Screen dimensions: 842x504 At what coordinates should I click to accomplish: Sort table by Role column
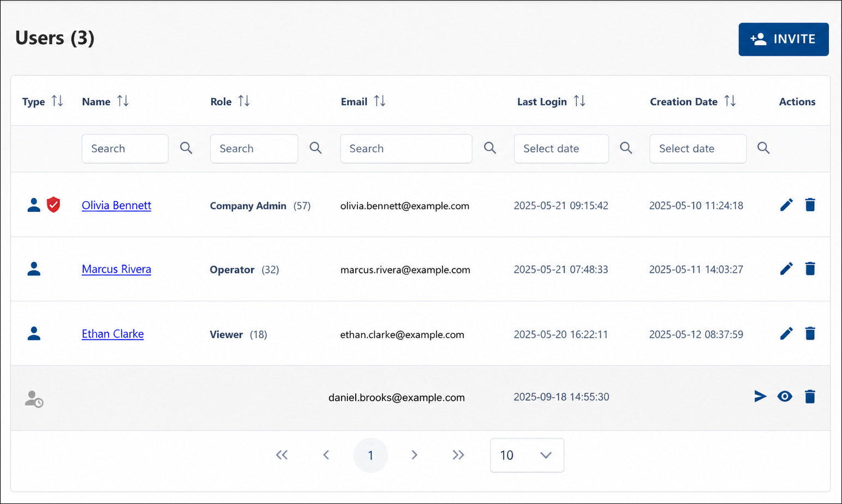click(244, 101)
